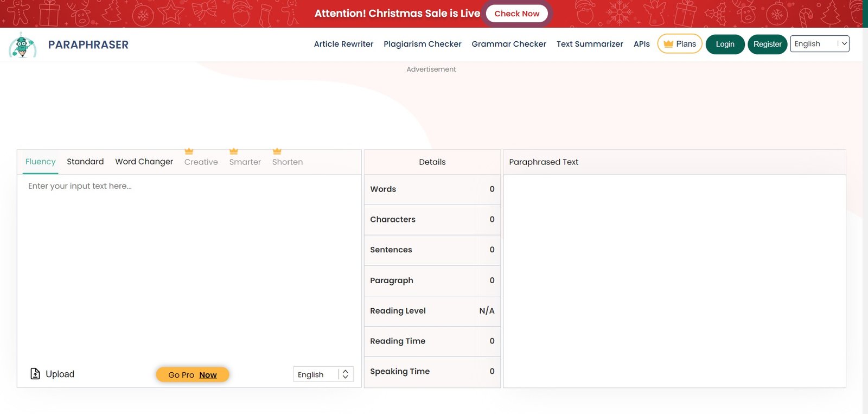The image size is (868, 414).
Task: Click the Reading Time row
Action: coord(432,341)
